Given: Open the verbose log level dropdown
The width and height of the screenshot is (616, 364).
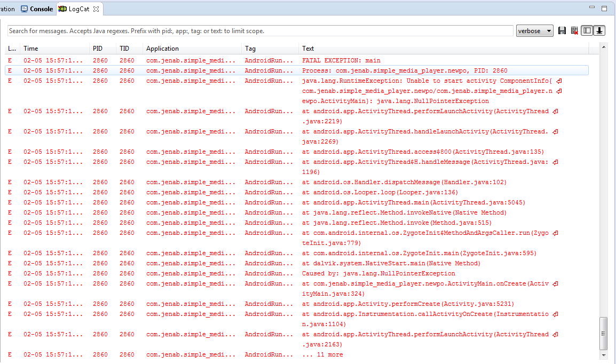Looking at the screenshot, I should point(535,30).
